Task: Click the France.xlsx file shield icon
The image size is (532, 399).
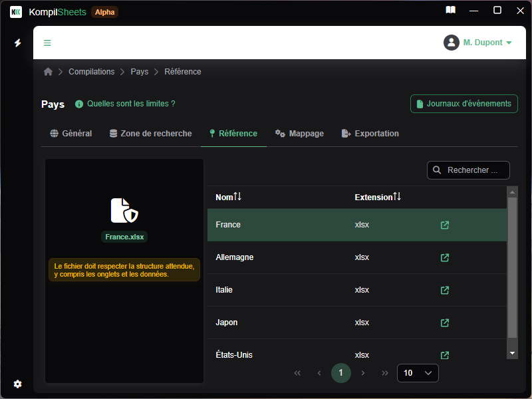Action: pyautogui.click(x=124, y=211)
